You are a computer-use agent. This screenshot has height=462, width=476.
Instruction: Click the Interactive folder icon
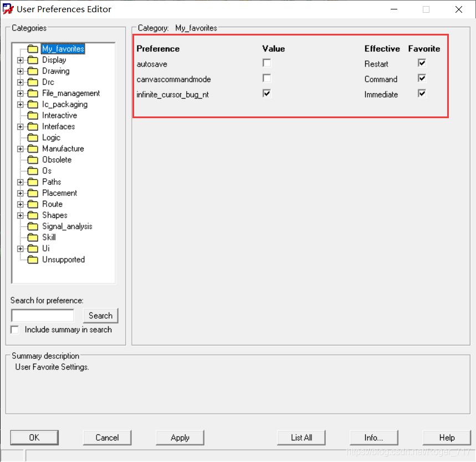point(33,115)
